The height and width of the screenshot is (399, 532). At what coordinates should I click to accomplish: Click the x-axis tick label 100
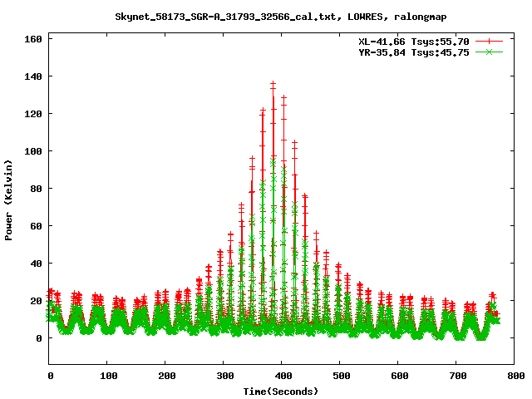click(x=109, y=376)
